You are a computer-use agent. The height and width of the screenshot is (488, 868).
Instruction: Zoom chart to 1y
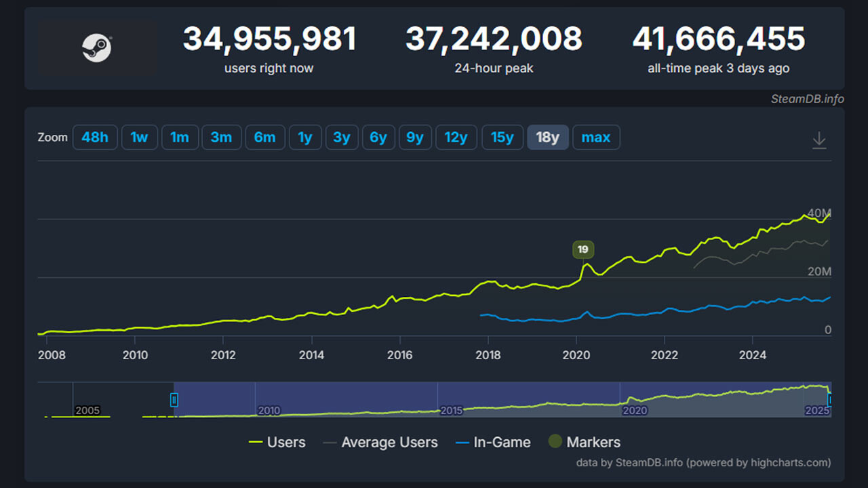click(x=305, y=138)
